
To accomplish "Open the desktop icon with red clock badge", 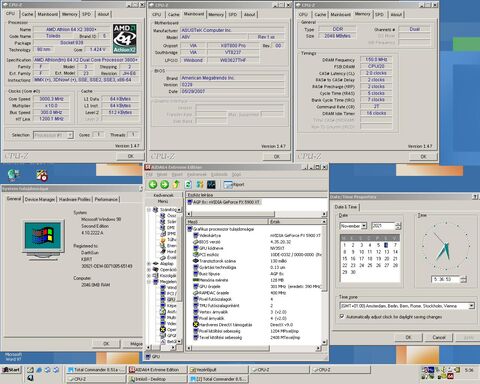I will point(42,175).
